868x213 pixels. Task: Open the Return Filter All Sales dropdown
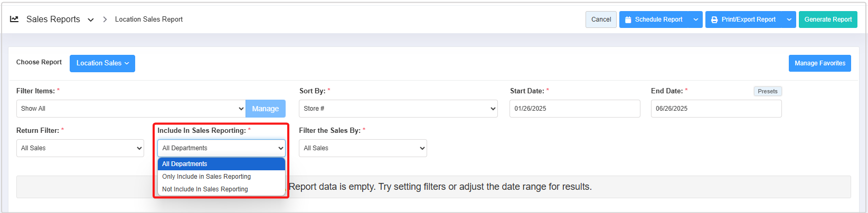(x=80, y=148)
